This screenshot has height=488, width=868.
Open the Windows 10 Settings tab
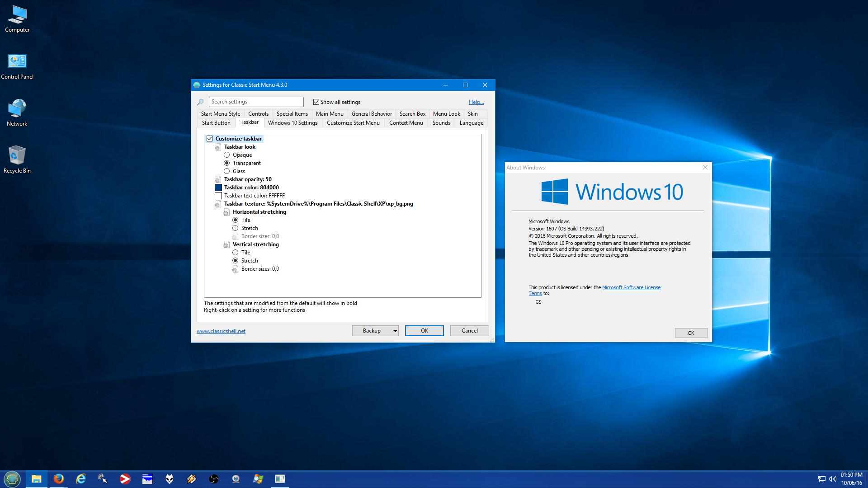click(292, 123)
